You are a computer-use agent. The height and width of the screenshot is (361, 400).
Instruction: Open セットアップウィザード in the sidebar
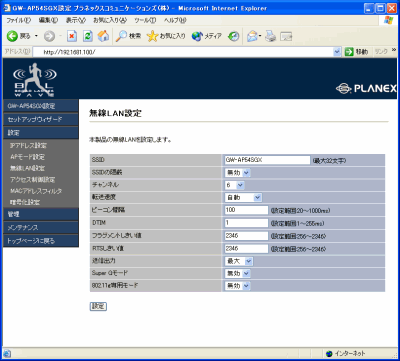point(41,119)
